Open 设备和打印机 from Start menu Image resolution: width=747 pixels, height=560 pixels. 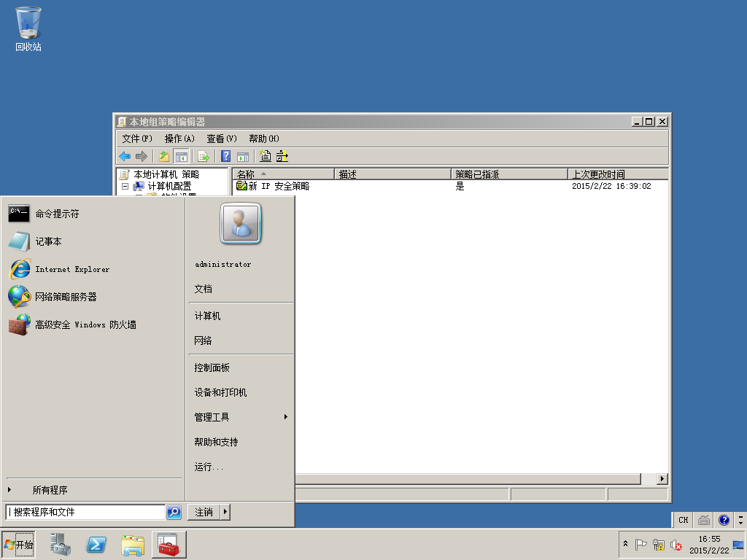tap(220, 392)
